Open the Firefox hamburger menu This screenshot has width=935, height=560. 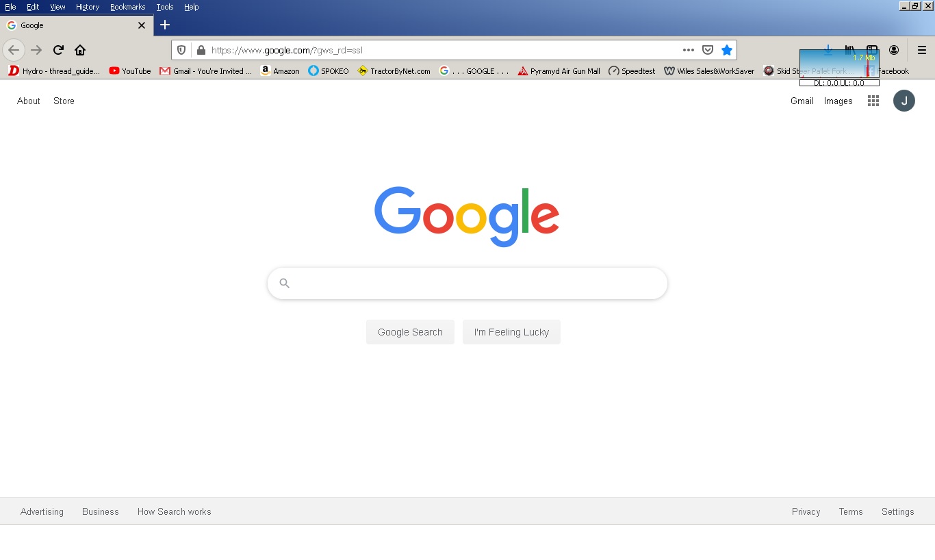(x=922, y=50)
